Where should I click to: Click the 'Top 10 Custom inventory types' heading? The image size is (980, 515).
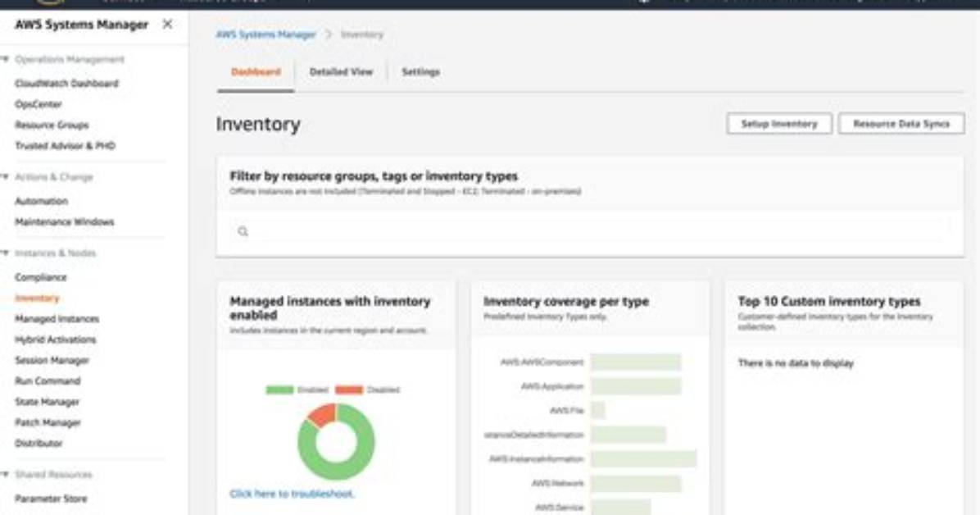828,301
